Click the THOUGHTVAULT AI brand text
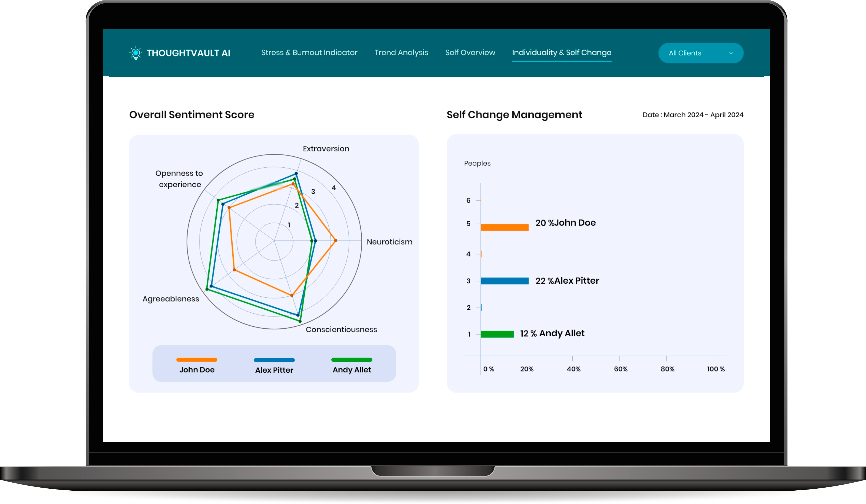866x504 pixels. tap(188, 53)
